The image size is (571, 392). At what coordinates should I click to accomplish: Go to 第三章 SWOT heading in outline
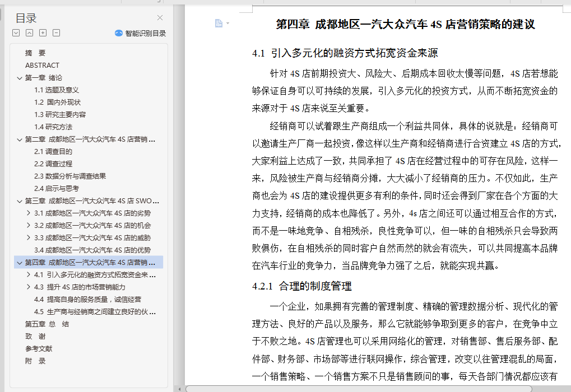92,201
